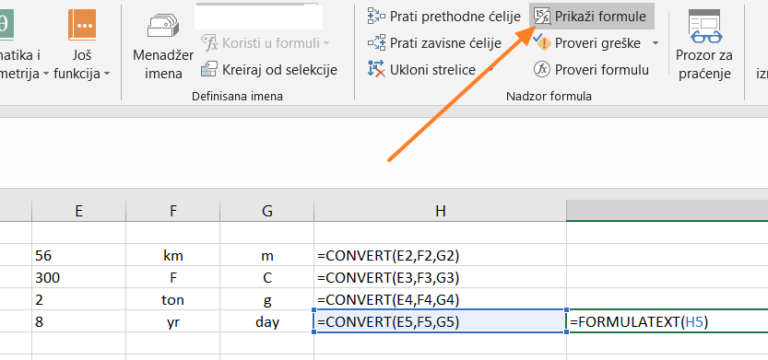Viewport: 768px width, 360px height.
Task: Select cell with =CONVERT(E3,F3,G3)
Action: click(x=440, y=277)
